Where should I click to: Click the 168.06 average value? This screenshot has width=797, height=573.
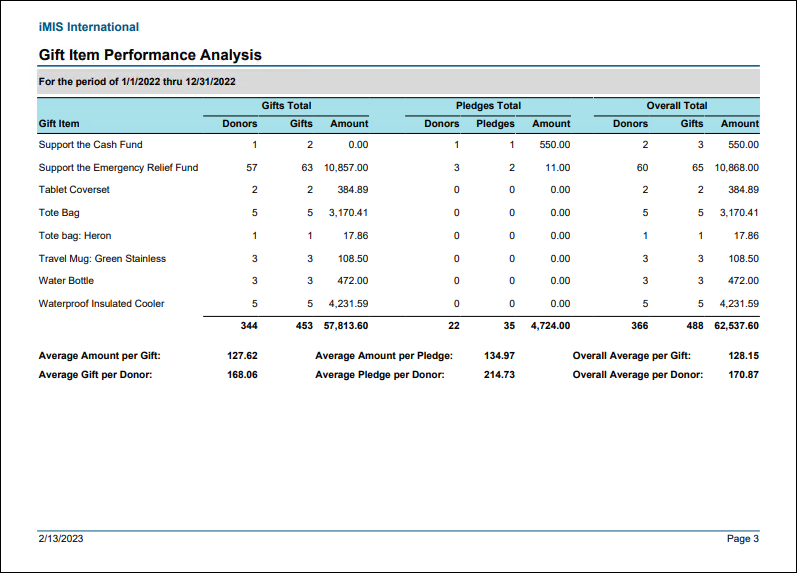coord(242,375)
